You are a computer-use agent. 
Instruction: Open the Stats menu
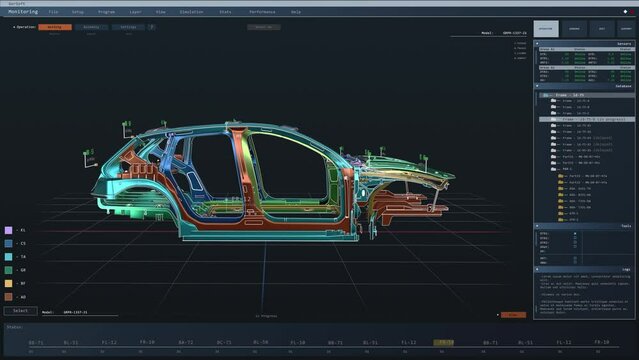coord(225,12)
